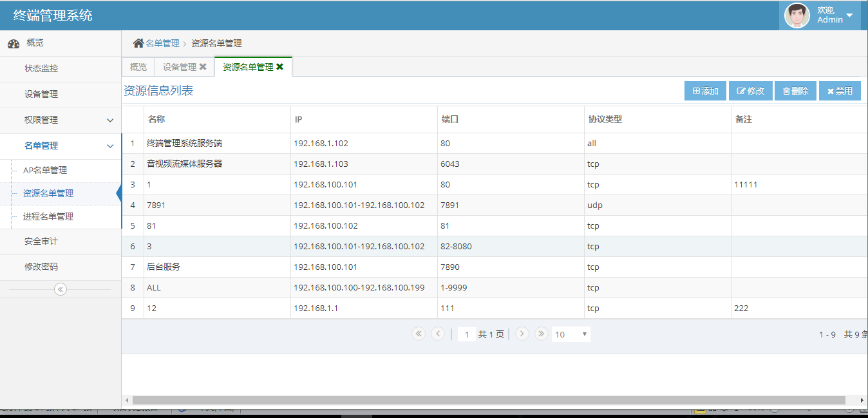The width and height of the screenshot is (868, 418).
Task: Go to the previous page of results
Action: (438, 334)
